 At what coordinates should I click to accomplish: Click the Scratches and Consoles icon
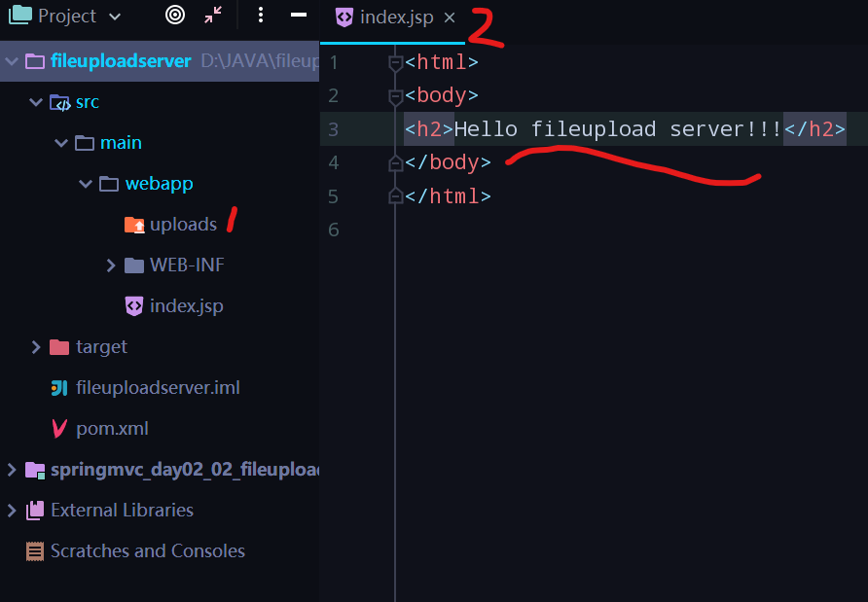[x=35, y=551]
